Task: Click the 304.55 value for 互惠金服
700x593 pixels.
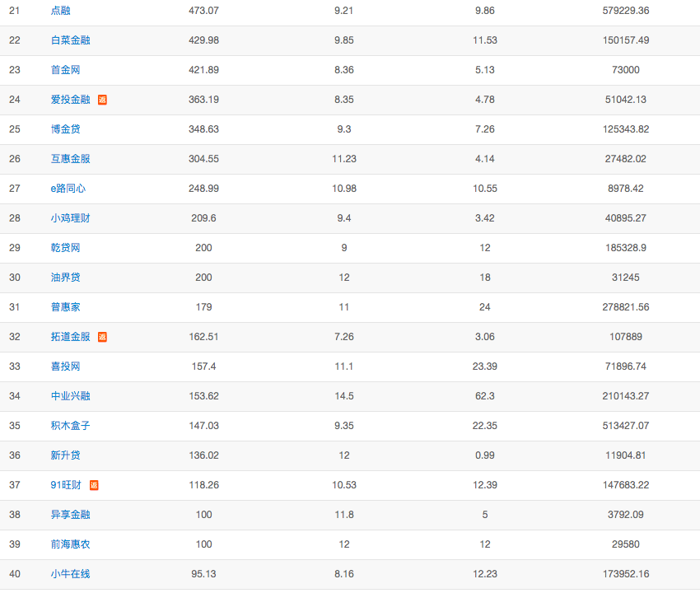Action: (x=203, y=158)
